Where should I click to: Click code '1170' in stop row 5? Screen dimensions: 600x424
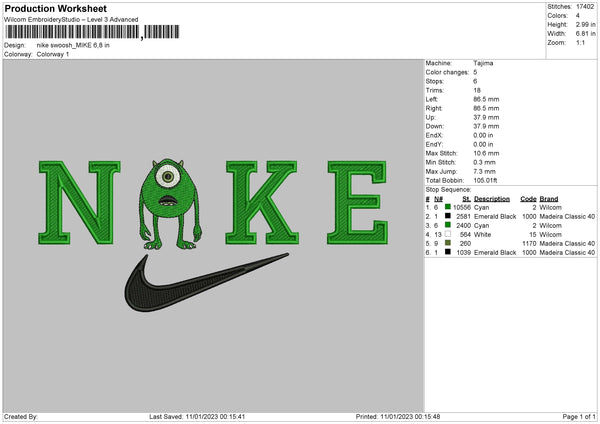click(x=530, y=243)
